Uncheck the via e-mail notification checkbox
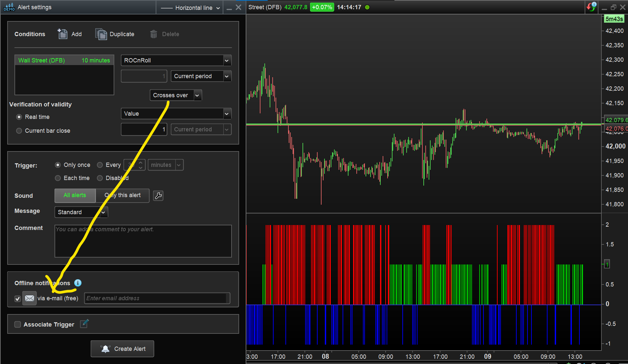 [x=18, y=299]
